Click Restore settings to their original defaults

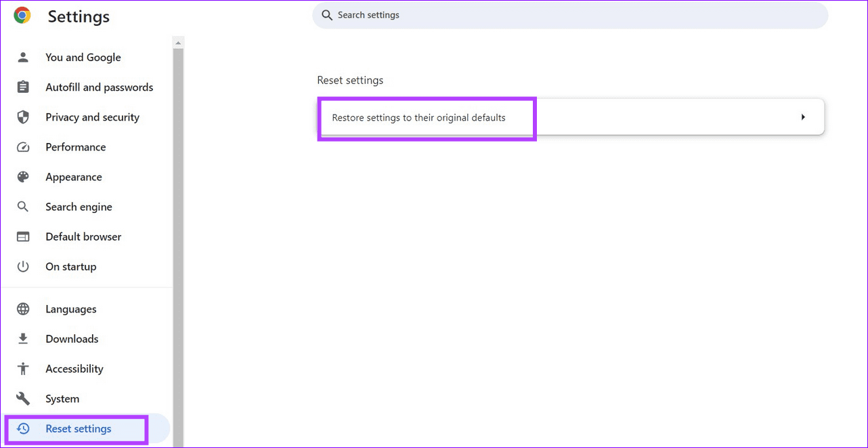[571, 117]
